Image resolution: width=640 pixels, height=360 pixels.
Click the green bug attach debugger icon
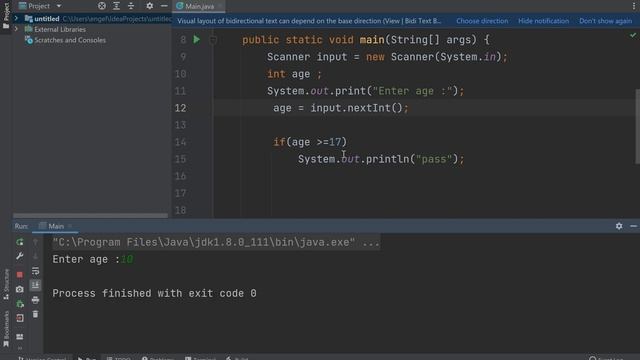[20, 304]
